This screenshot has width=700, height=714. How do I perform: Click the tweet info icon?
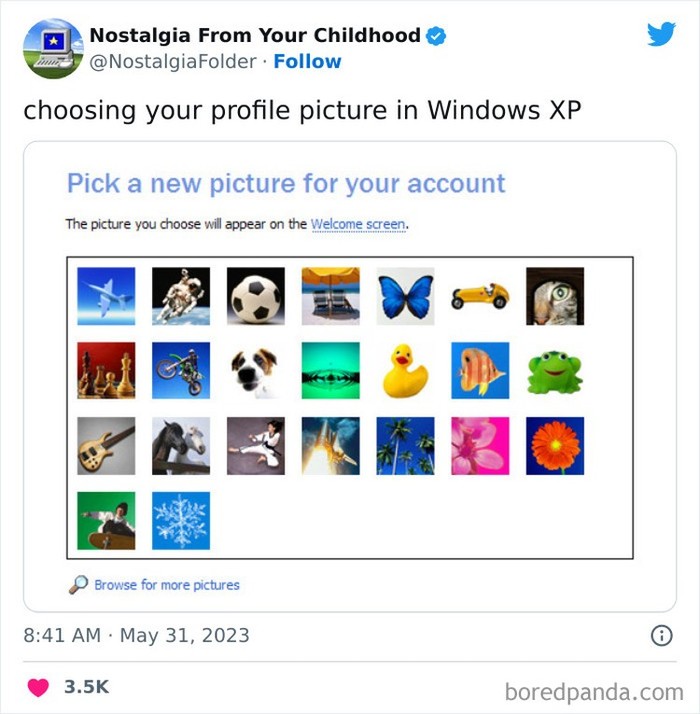661,635
